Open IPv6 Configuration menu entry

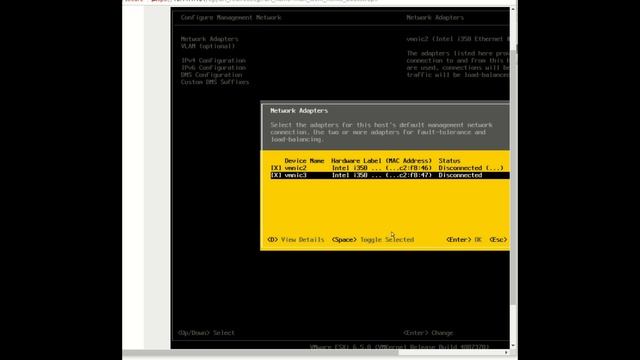(x=213, y=68)
